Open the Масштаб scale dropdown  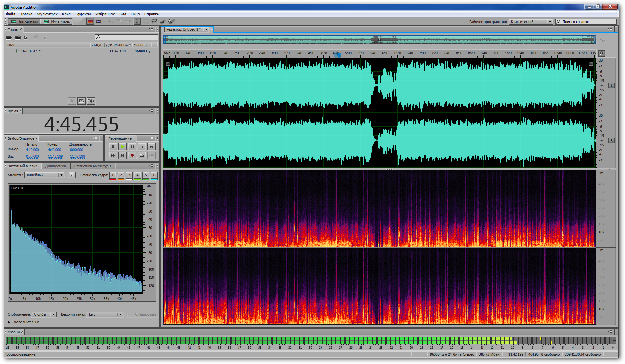(x=45, y=175)
